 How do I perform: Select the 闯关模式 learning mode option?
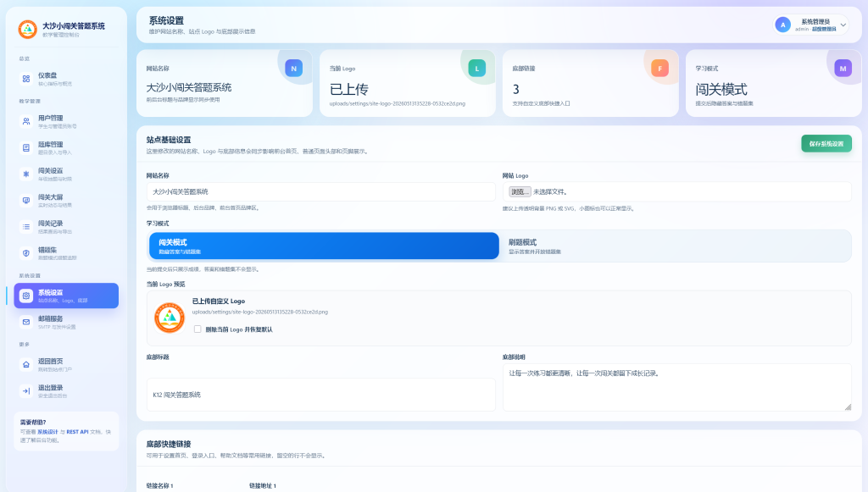(x=324, y=246)
